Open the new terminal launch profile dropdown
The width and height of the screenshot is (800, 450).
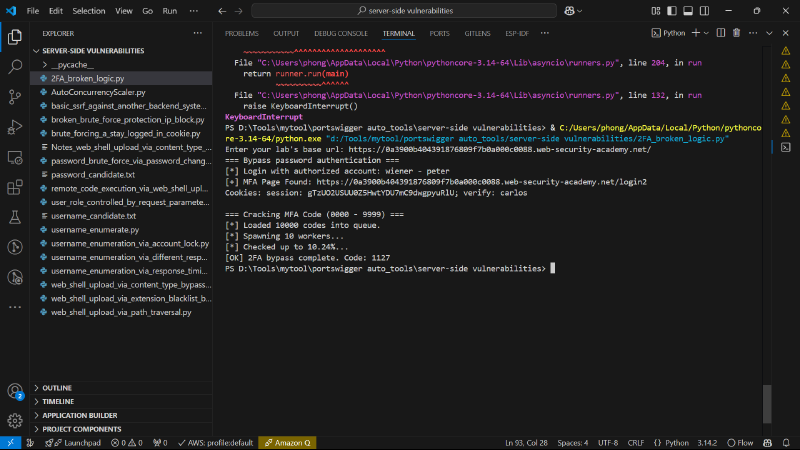[x=707, y=33]
